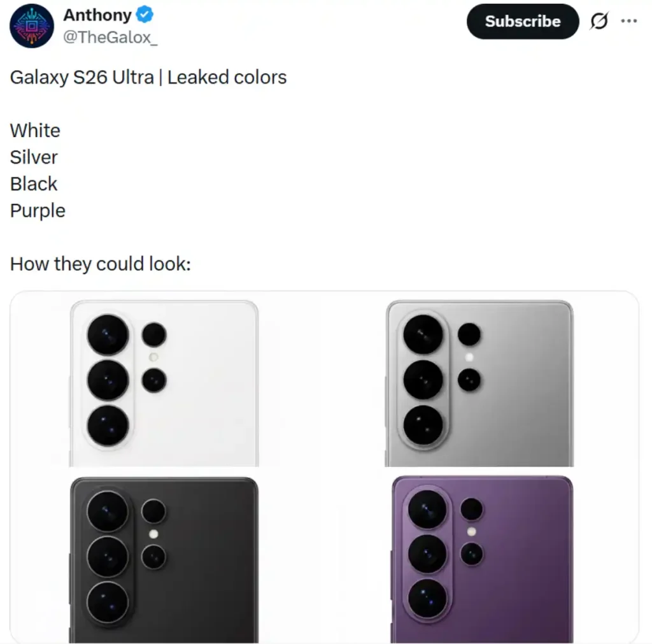Open the @TheGalox_ handle link
The image size is (652, 644).
tap(110, 38)
